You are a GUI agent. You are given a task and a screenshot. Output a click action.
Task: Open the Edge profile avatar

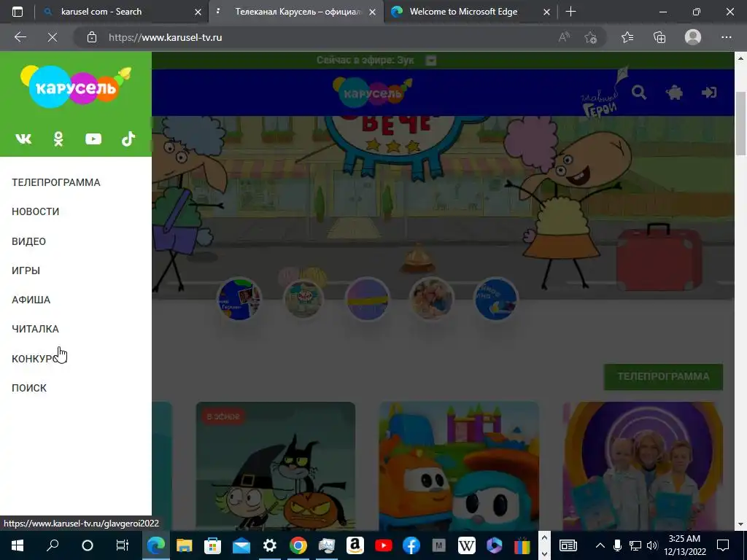(x=693, y=37)
